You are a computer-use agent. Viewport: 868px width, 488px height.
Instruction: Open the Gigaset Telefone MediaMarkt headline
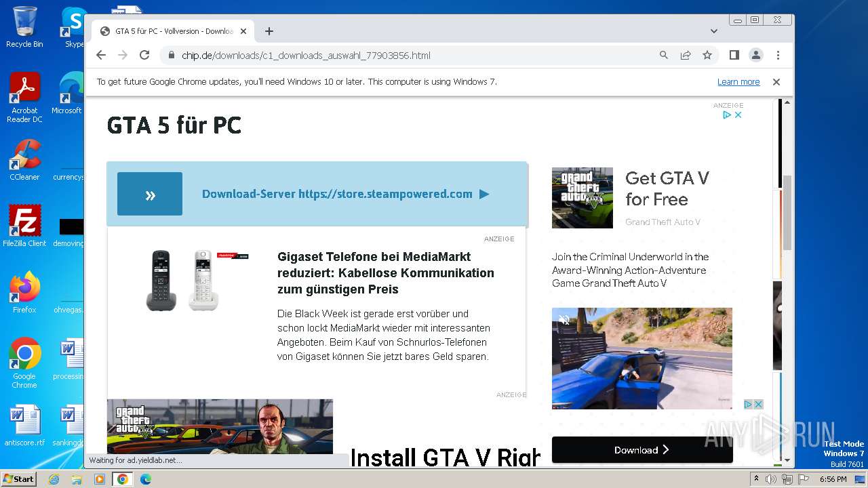(x=386, y=273)
